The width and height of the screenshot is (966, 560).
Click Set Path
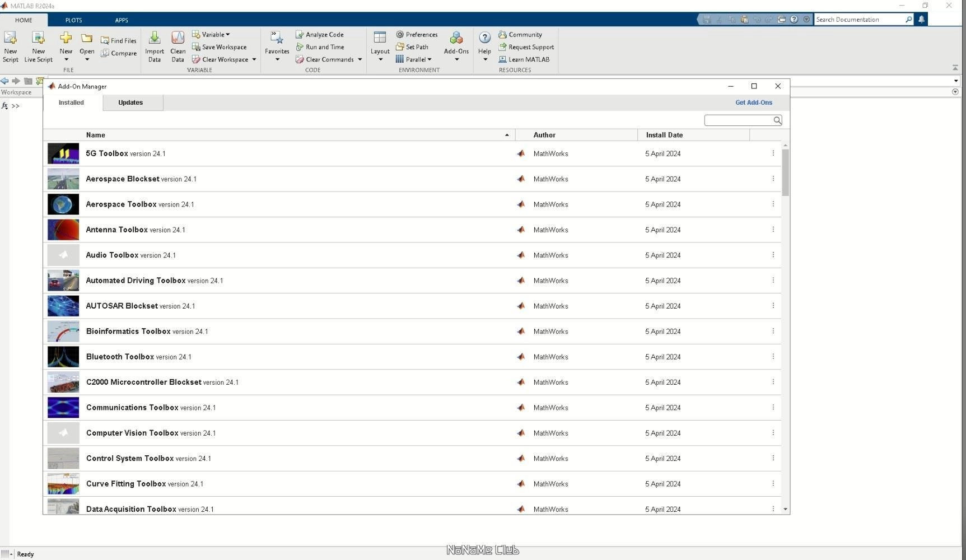[x=412, y=47]
